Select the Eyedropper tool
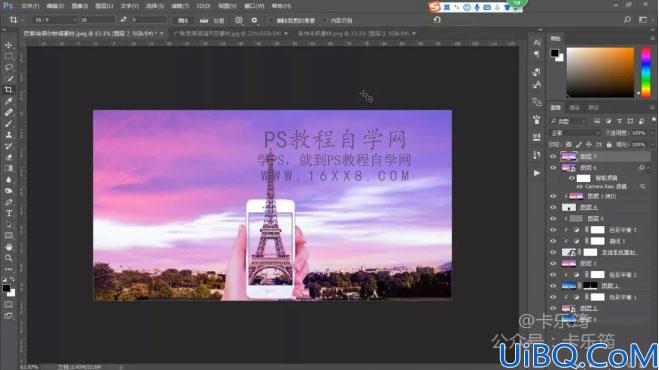The height and width of the screenshot is (370, 659). point(8,101)
